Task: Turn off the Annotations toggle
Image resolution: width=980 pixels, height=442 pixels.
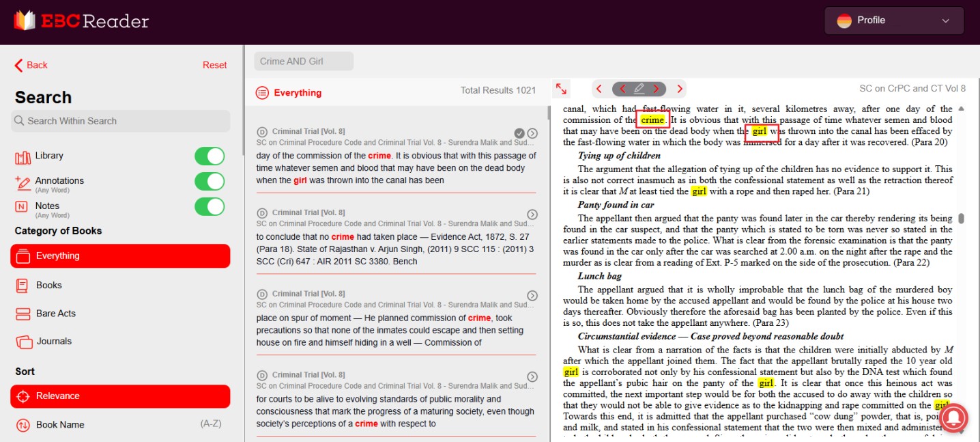Action: pos(210,181)
